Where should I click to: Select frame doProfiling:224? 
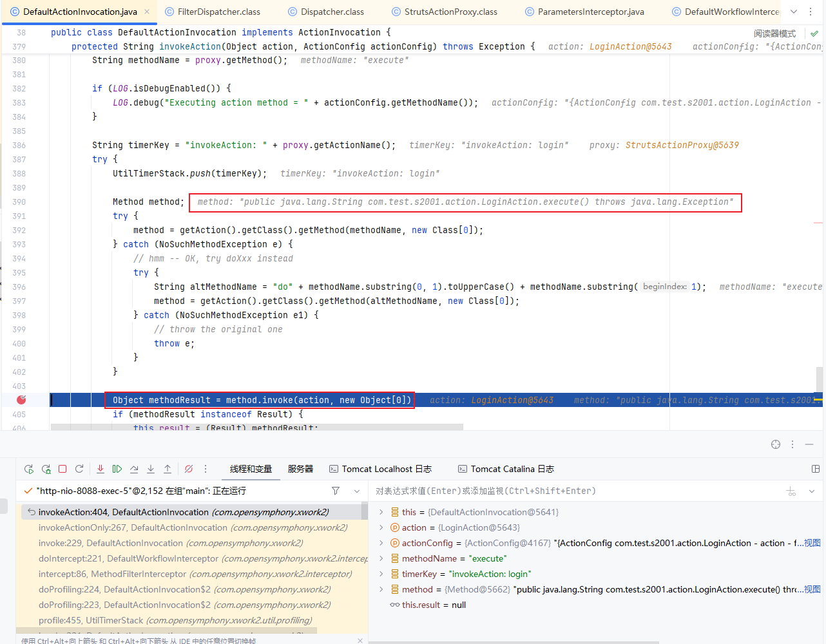pyautogui.click(x=192, y=589)
